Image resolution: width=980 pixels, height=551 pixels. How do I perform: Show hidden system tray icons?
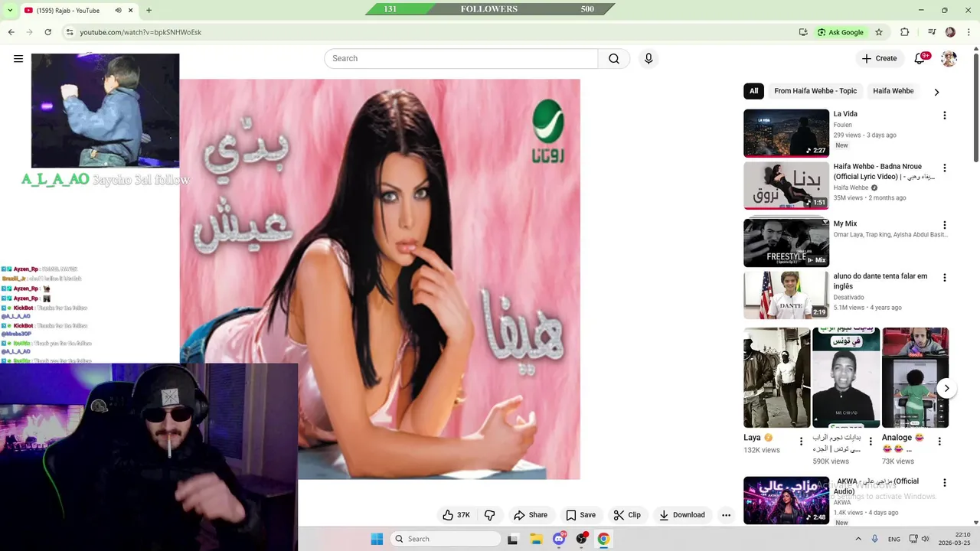click(x=857, y=539)
